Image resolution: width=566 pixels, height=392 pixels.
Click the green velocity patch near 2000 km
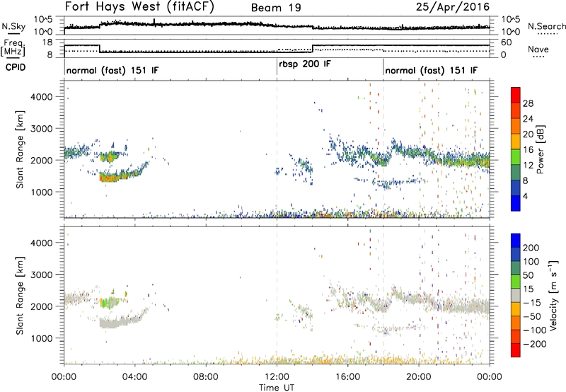[109, 302]
